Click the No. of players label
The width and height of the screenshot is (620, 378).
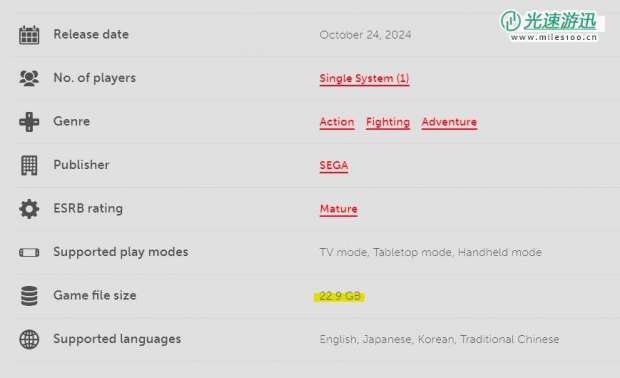(x=95, y=78)
